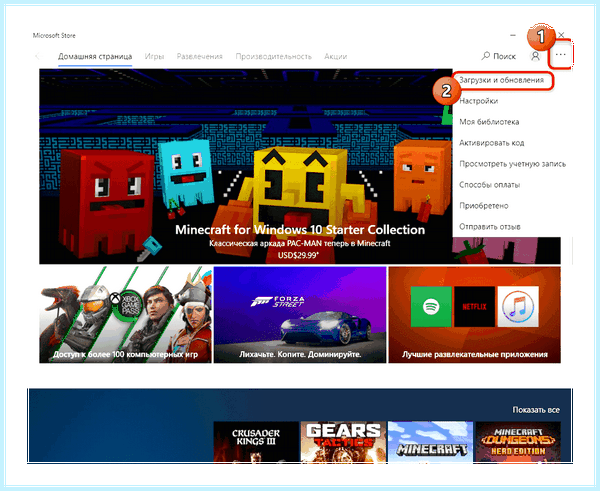Viewport: 600px width, 491px height.
Task: Open the Акции tab
Action: [336, 56]
